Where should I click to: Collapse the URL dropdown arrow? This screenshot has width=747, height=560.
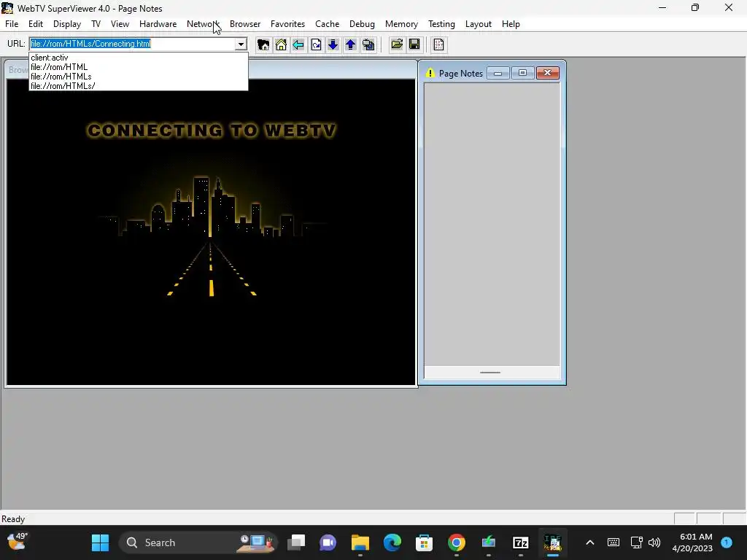click(x=241, y=44)
